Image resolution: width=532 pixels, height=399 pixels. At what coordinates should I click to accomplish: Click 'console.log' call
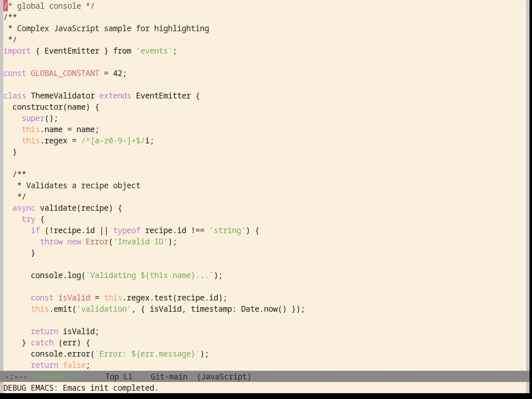pos(56,276)
